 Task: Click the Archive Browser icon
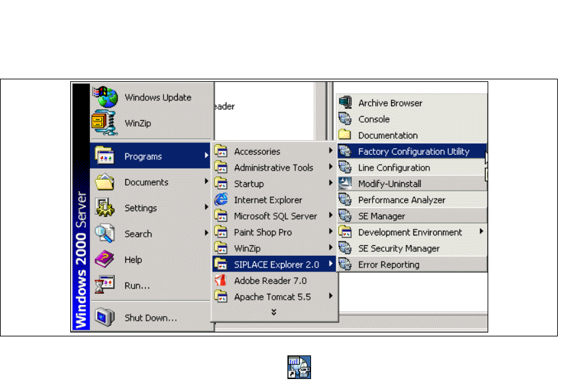pyautogui.click(x=345, y=103)
